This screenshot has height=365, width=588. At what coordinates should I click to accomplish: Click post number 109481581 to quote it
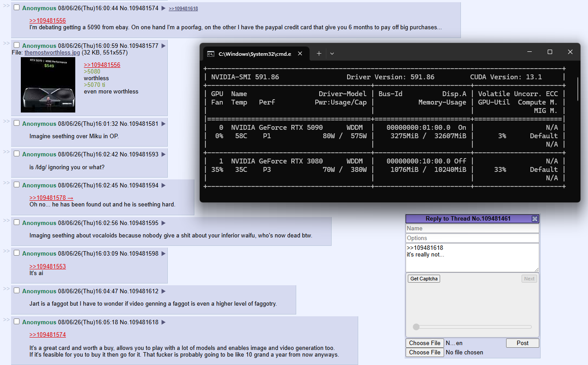143,124
